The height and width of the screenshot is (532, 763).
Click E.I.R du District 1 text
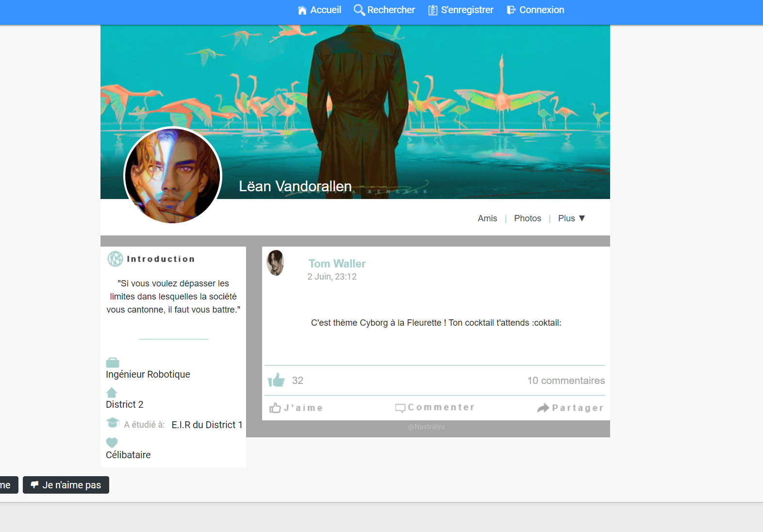click(207, 425)
